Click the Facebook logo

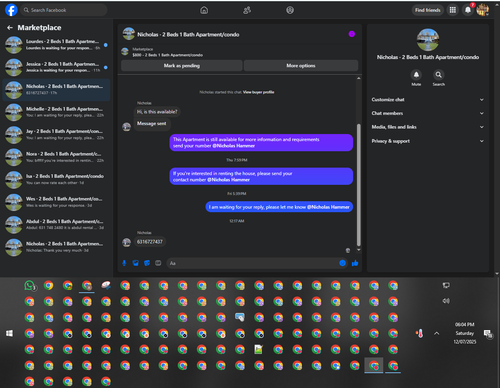[11, 10]
